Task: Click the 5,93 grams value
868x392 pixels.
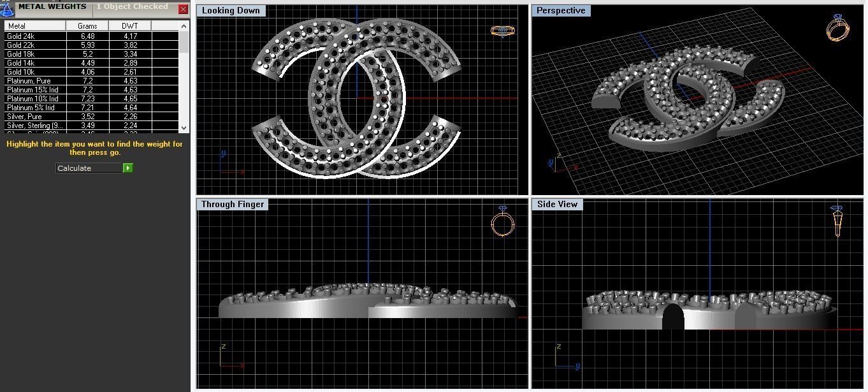Action: coord(87,45)
